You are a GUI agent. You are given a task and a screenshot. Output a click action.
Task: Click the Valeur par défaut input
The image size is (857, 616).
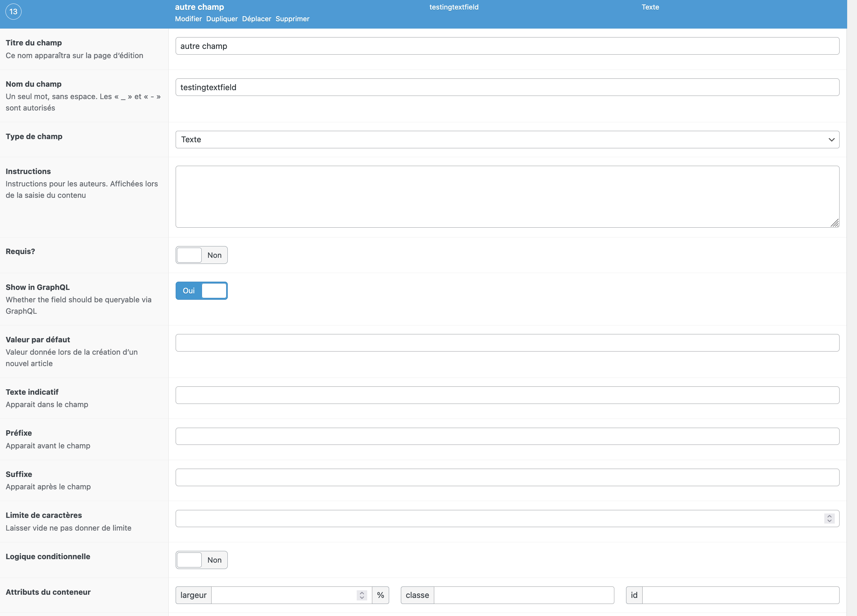pos(506,343)
